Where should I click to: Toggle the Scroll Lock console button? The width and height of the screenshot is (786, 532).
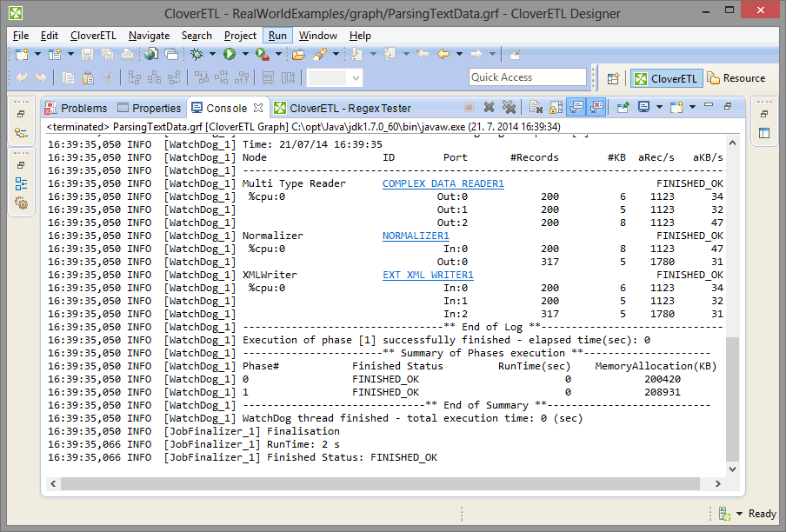click(x=555, y=107)
